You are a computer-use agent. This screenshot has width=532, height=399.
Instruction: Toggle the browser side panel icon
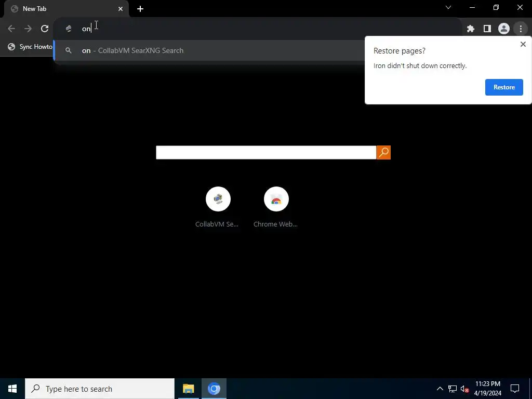[x=487, y=29]
